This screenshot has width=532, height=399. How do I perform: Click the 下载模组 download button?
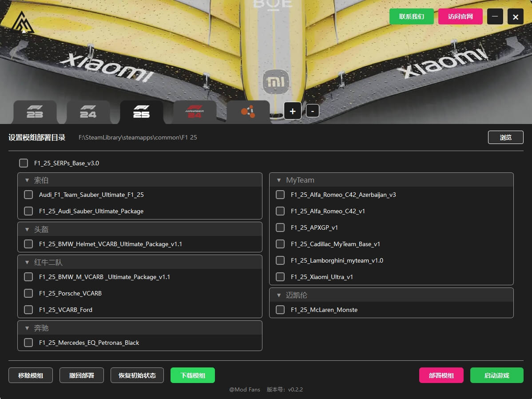coord(192,375)
